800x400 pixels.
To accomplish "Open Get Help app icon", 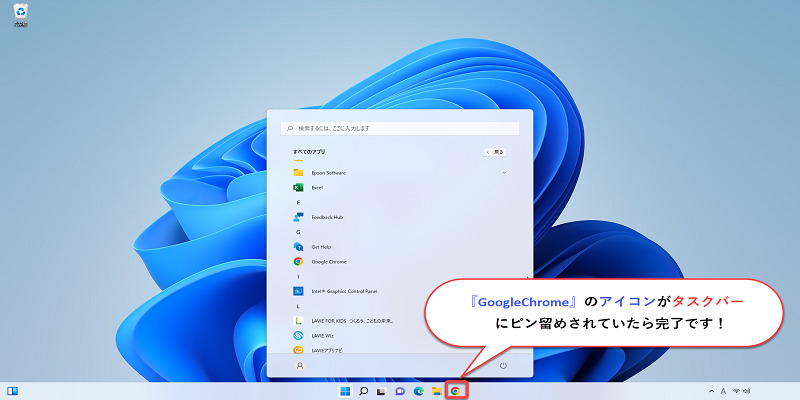I will 298,246.
